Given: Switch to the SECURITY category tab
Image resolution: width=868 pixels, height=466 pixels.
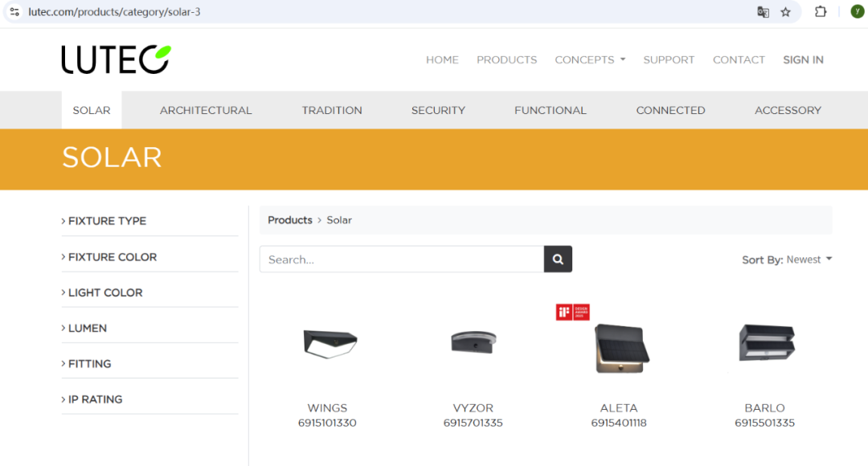Looking at the screenshot, I should (438, 110).
